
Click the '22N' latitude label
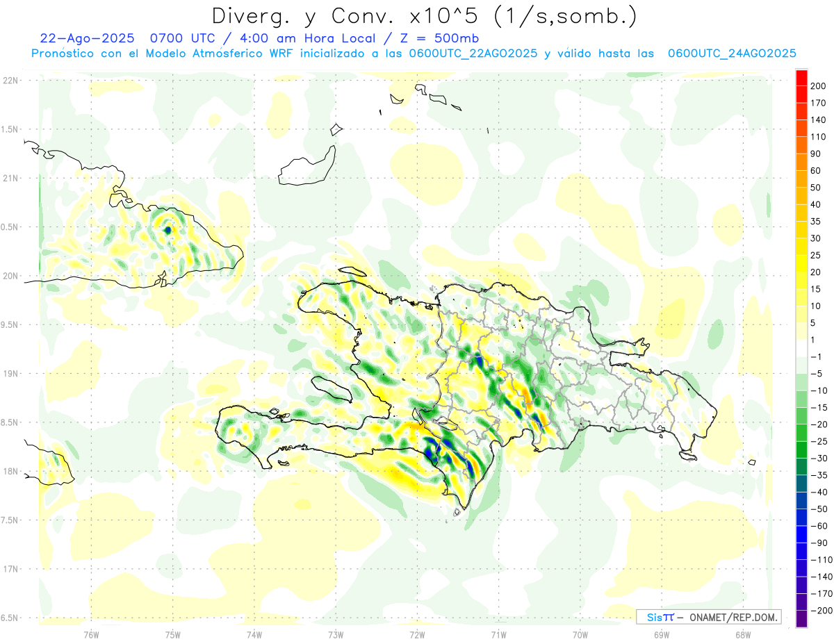click(x=10, y=80)
